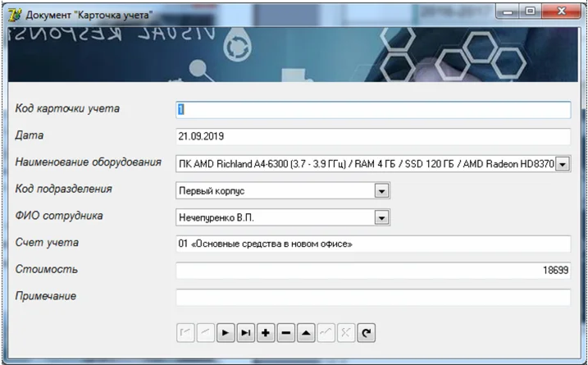Go to the first record in the navigator
Viewport: 588px width, 365px height.
click(185, 333)
